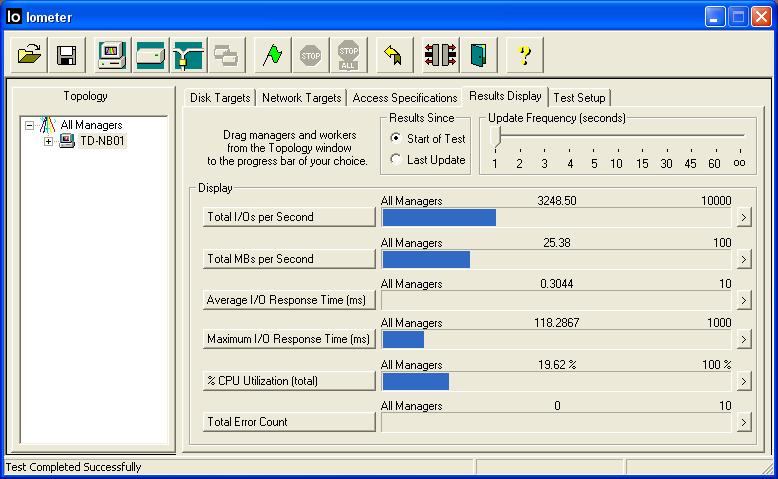The image size is (778, 479).
Task: Click the 60 mark on Update Frequency scale
Action: pyautogui.click(x=714, y=163)
